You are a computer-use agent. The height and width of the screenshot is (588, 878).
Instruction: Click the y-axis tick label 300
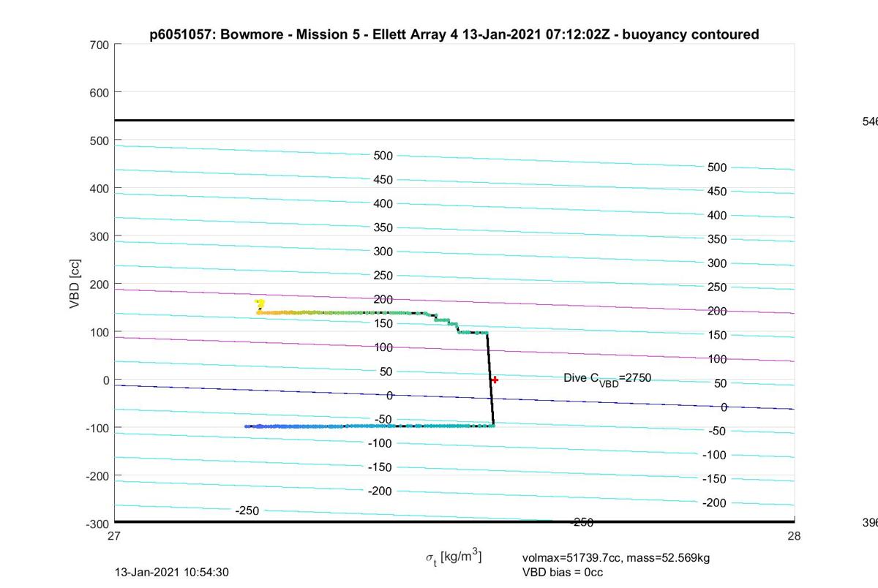point(100,236)
